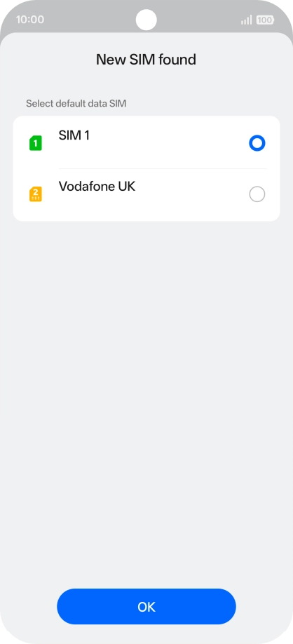Choose the Vodafone UK label text
The width and height of the screenshot is (293, 644).
click(x=97, y=187)
